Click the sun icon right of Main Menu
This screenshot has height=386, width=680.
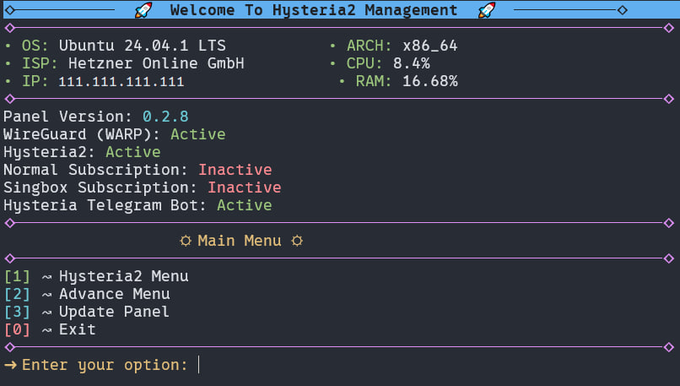297,241
